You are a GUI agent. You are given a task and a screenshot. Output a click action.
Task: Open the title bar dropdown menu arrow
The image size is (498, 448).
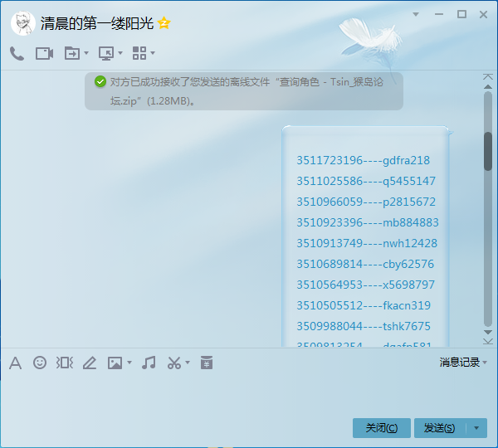pos(416,14)
